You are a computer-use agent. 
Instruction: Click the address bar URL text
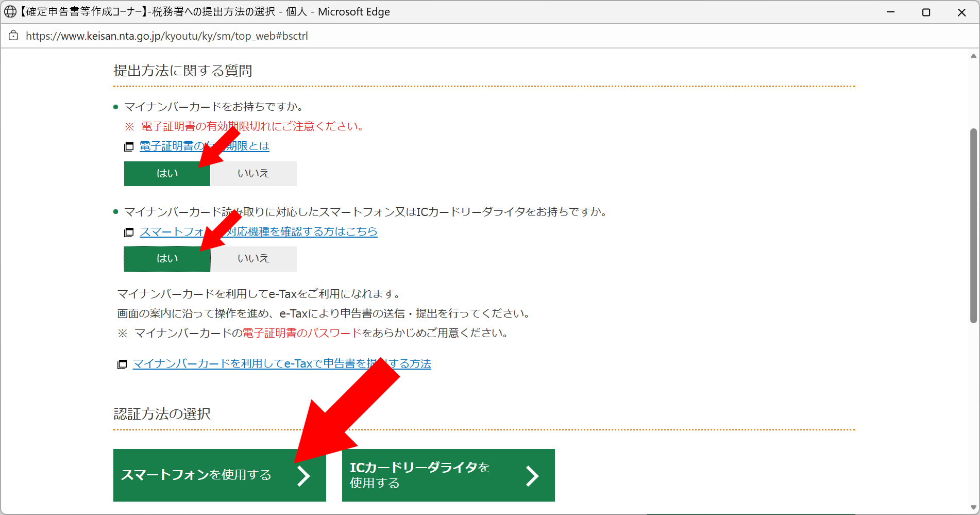[167, 36]
